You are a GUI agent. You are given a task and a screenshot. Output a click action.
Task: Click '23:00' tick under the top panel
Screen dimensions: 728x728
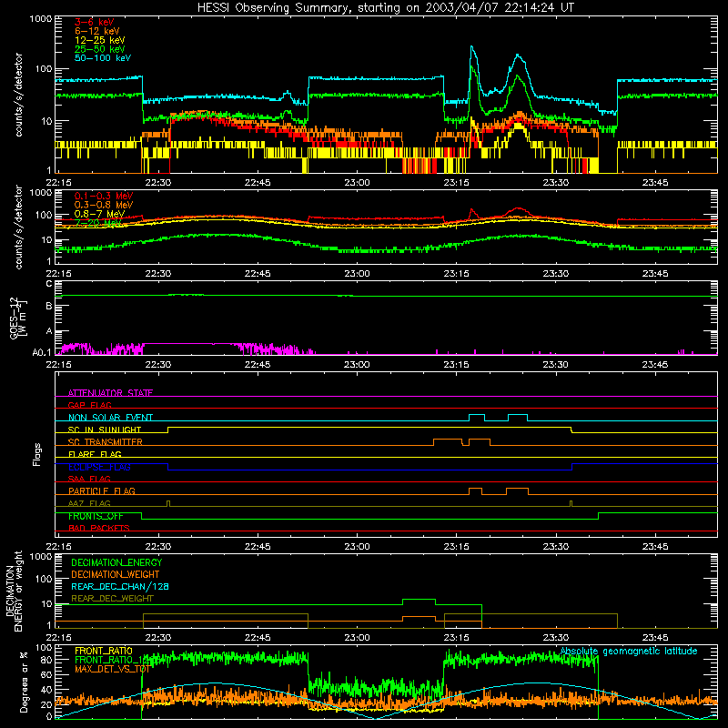point(357,183)
